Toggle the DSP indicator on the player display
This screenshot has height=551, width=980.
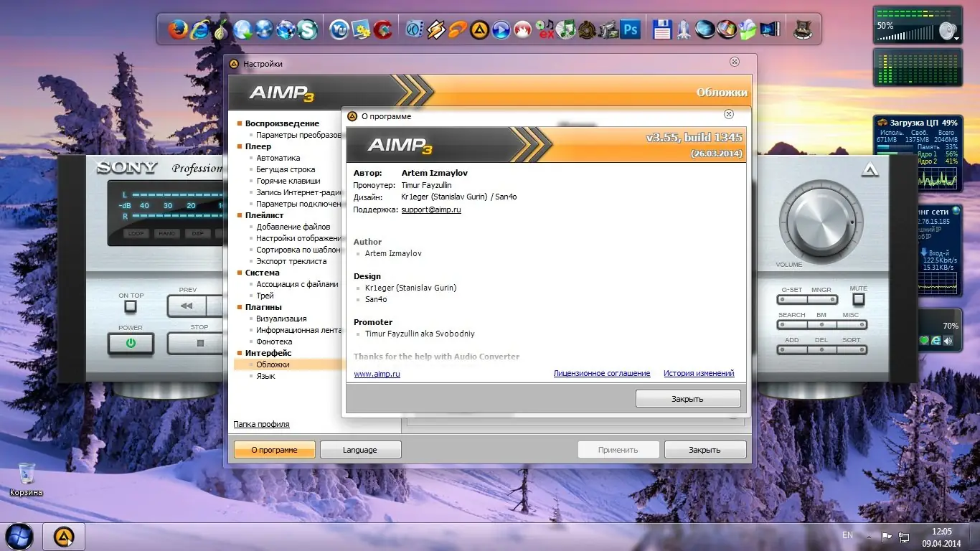click(198, 233)
